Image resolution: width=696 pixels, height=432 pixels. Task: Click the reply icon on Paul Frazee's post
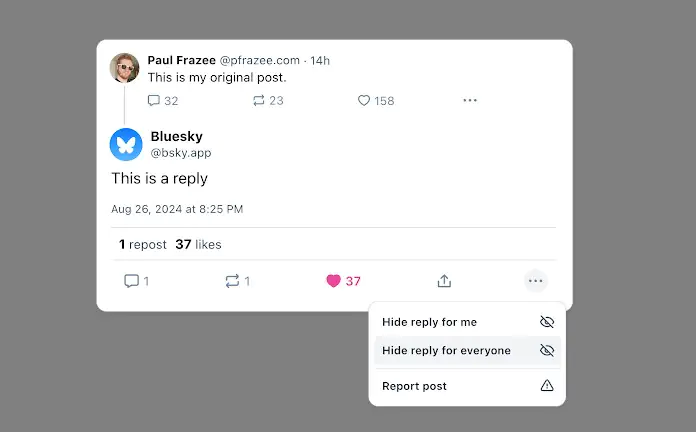tap(154, 100)
